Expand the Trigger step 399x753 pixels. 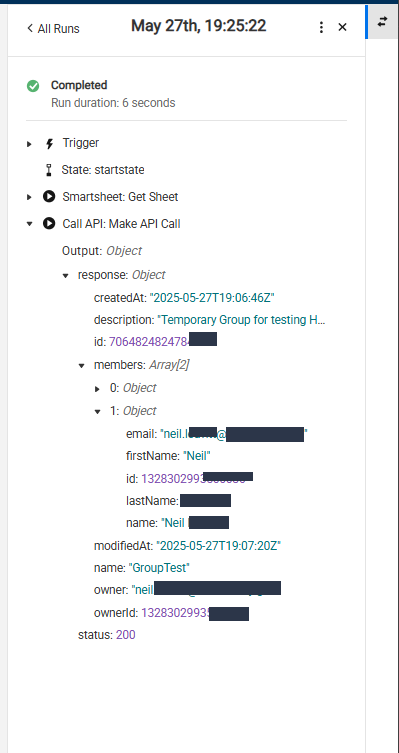[29, 144]
